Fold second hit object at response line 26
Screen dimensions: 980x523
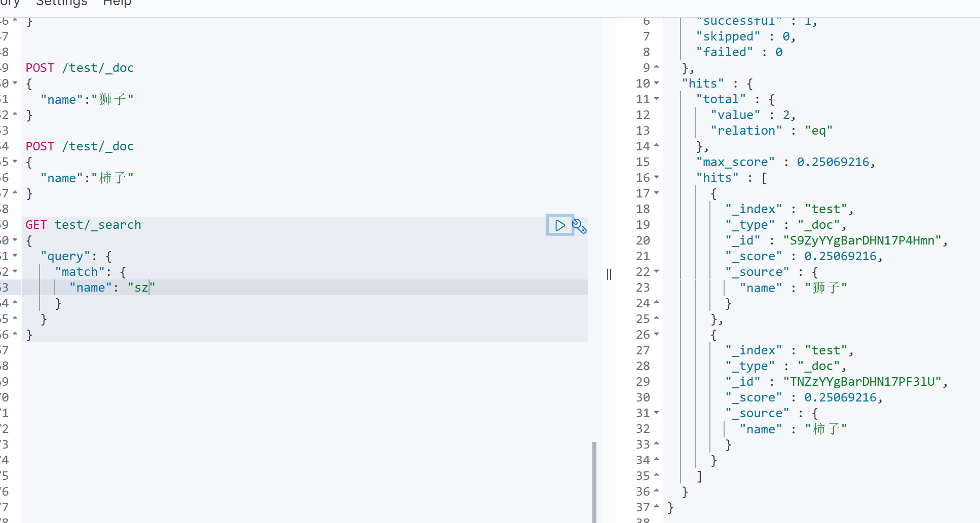[657, 334]
